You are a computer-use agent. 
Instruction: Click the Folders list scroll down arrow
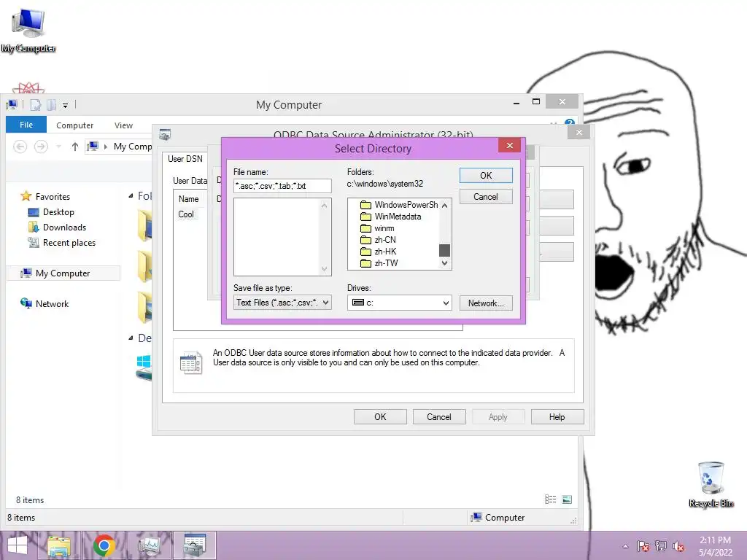click(444, 262)
